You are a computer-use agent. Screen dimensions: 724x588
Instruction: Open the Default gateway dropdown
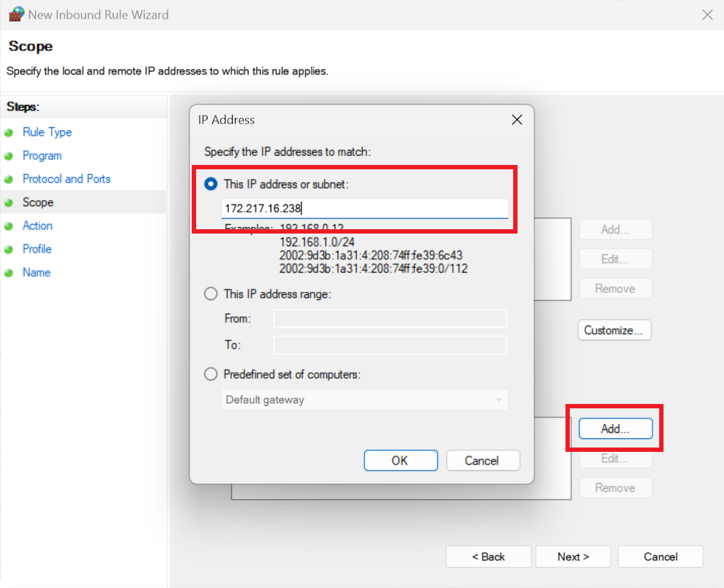point(364,400)
